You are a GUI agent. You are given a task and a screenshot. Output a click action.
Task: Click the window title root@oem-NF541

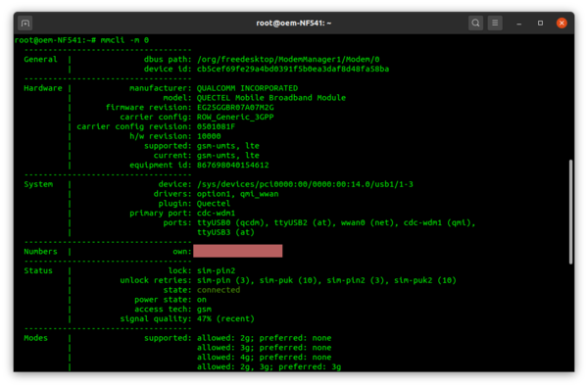pyautogui.click(x=294, y=24)
